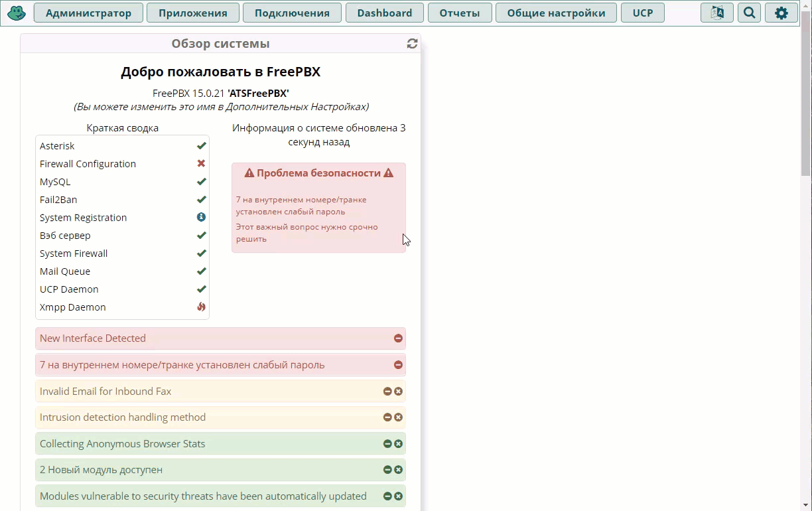Open the Отчеты menu

pyautogui.click(x=459, y=13)
